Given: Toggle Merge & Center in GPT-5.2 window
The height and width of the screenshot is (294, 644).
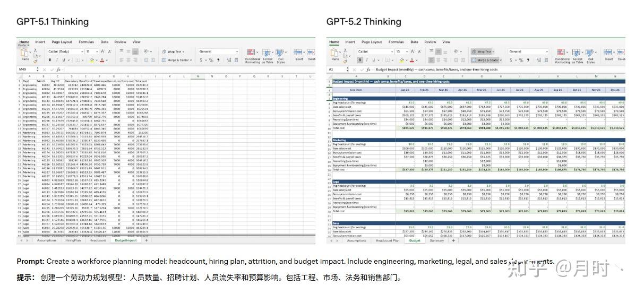Looking at the screenshot, I should click(x=486, y=60).
